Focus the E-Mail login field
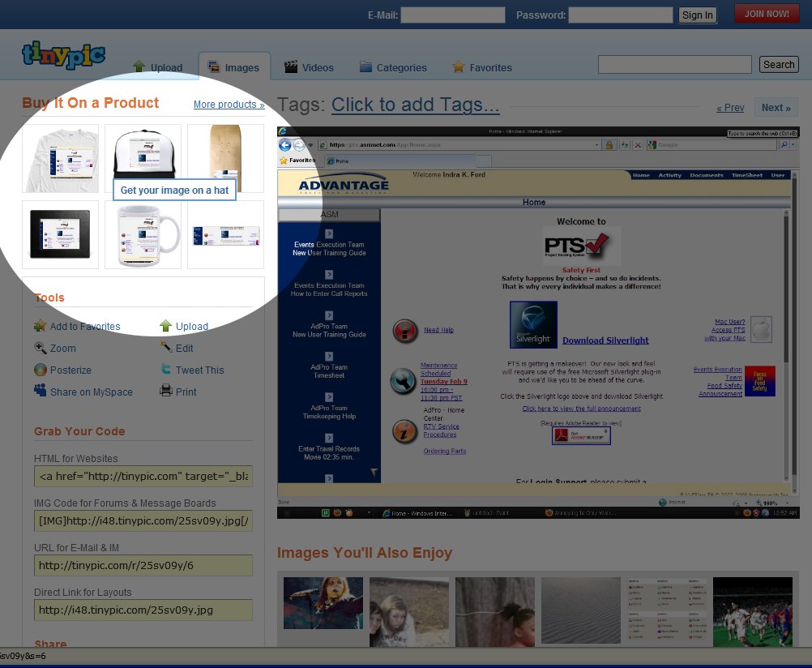The width and height of the screenshot is (812, 668). click(452, 15)
